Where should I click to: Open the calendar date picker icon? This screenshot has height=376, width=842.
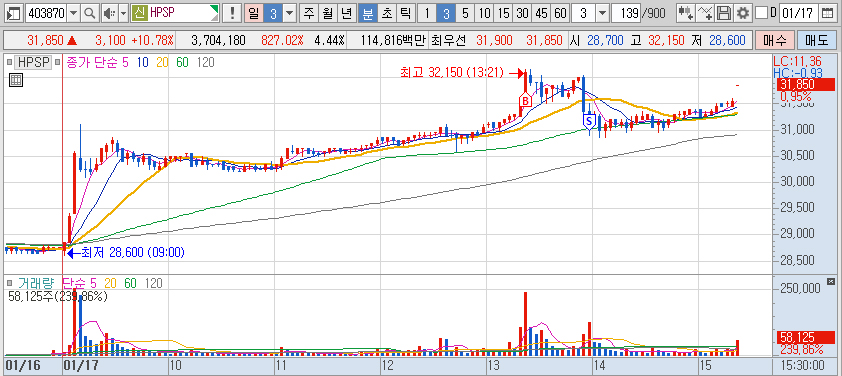pyautogui.click(x=828, y=13)
